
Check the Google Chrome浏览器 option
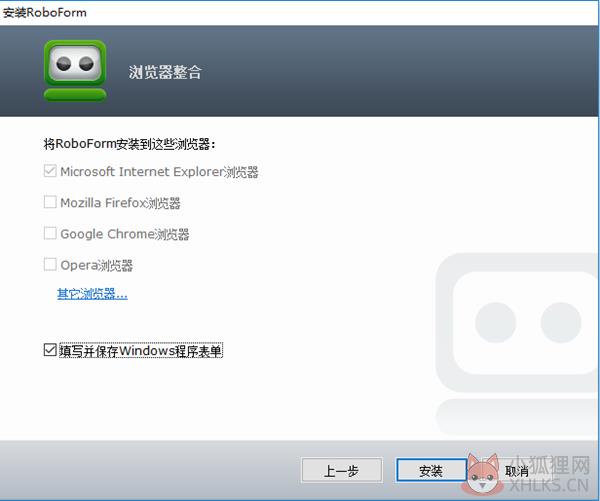click(x=50, y=233)
